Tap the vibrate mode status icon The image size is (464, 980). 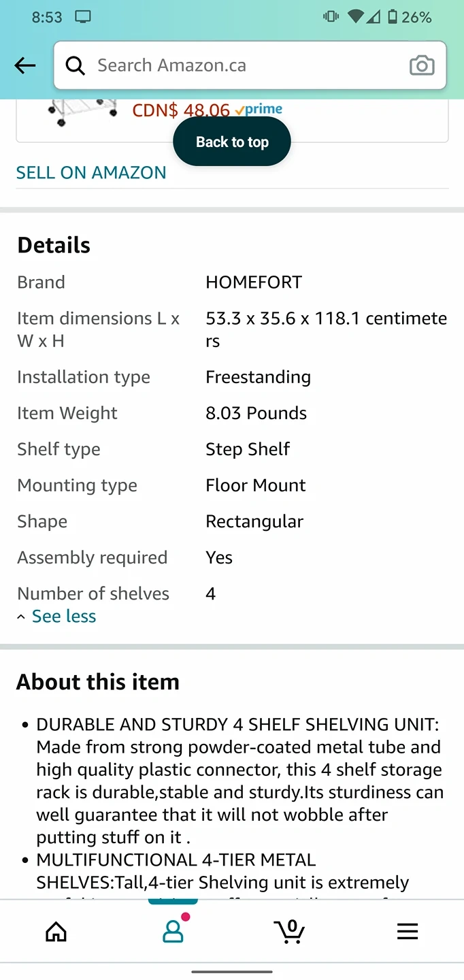tap(331, 17)
